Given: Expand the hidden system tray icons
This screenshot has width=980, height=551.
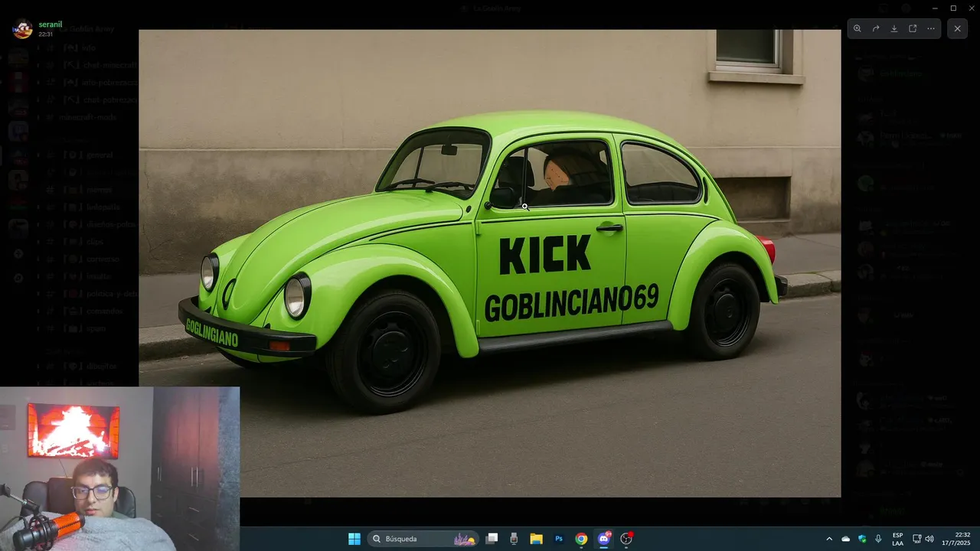Looking at the screenshot, I should point(829,539).
